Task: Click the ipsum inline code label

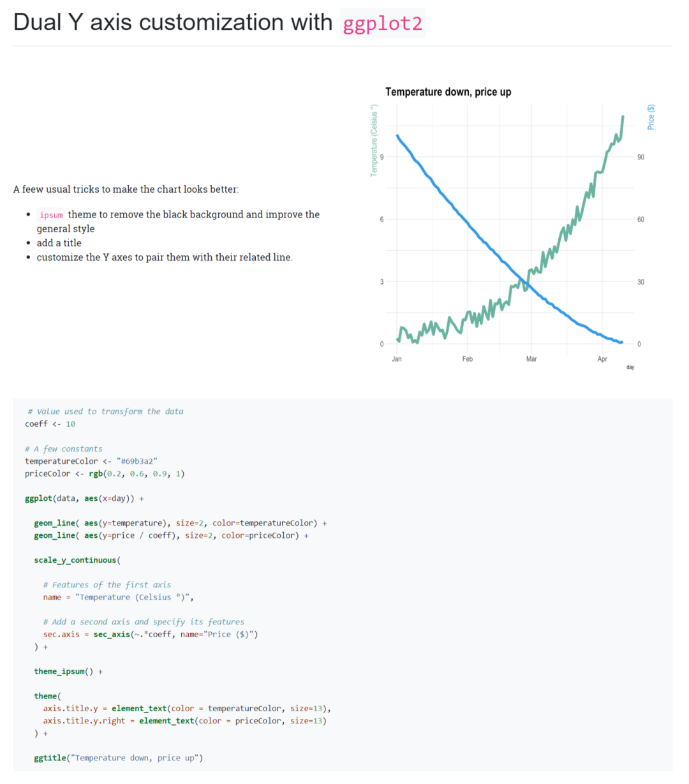Action: pyautogui.click(x=51, y=215)
